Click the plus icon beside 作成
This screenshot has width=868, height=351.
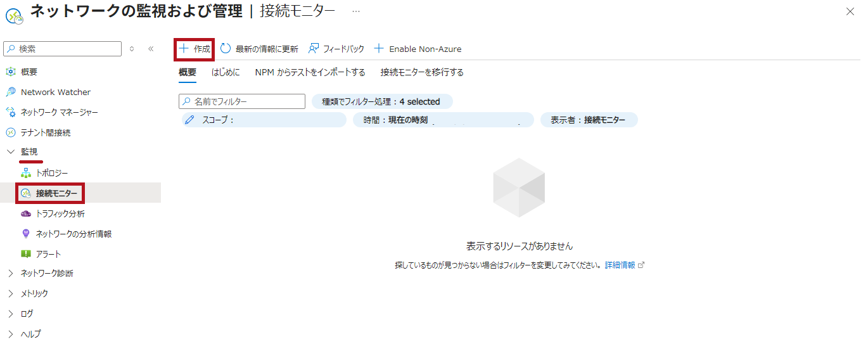click(184, 49)
